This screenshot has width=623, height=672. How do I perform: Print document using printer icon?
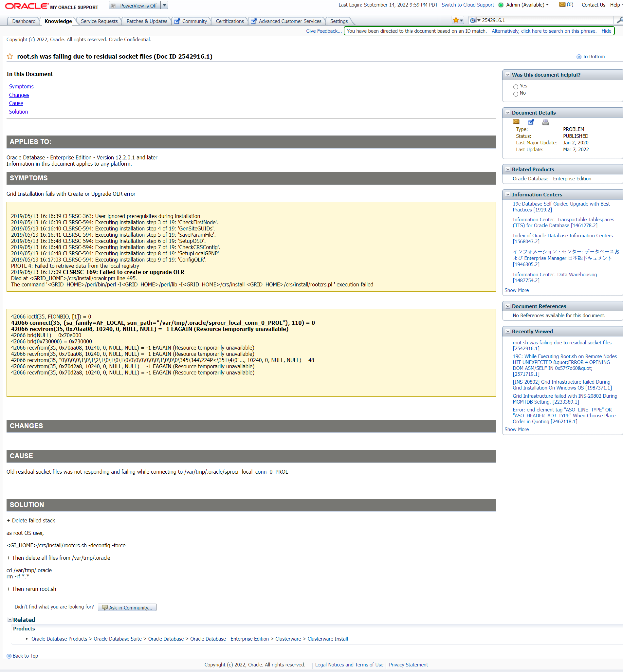tap(545, 122)
